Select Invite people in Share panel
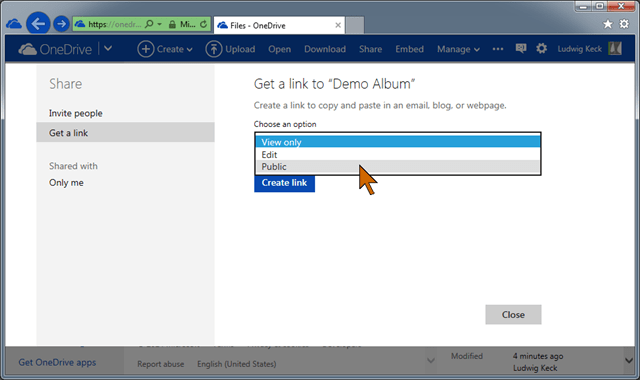The width and height of the screenshot is (640, 380). (76, 113)
